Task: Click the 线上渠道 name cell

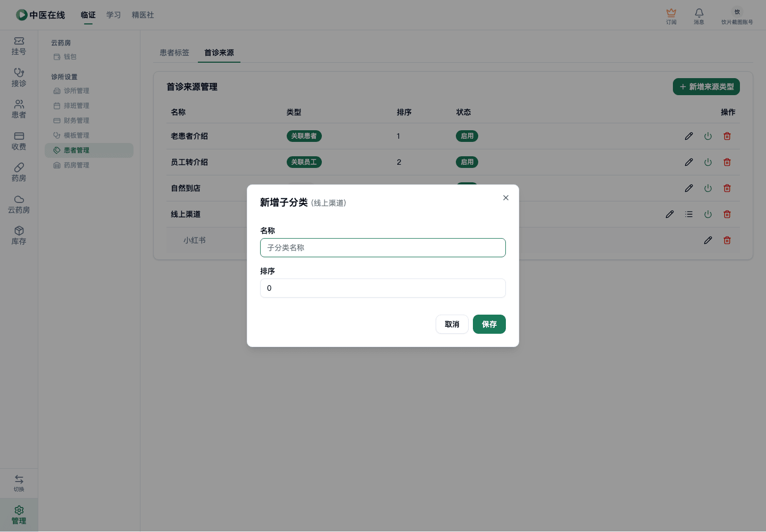Action: (186, 214)
